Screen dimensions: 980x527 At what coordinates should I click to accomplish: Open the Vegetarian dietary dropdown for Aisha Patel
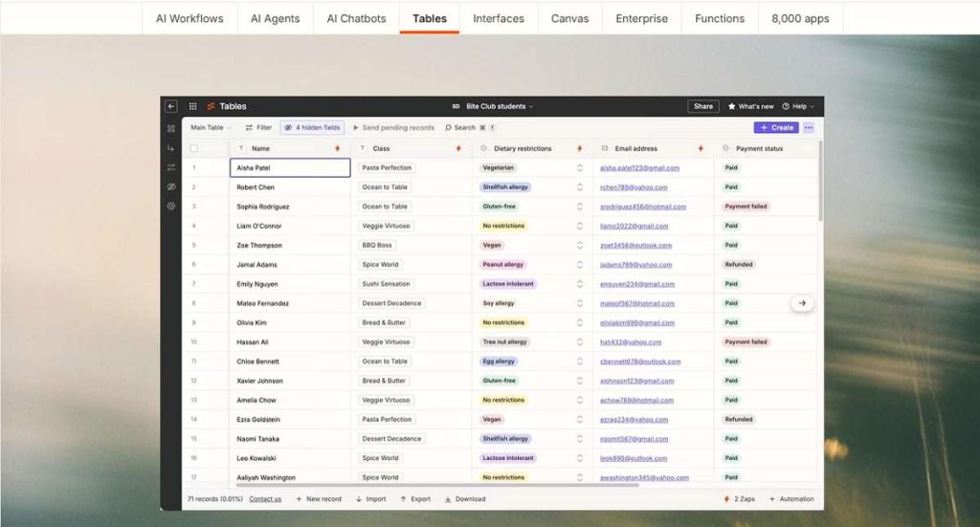coord(579,168)
